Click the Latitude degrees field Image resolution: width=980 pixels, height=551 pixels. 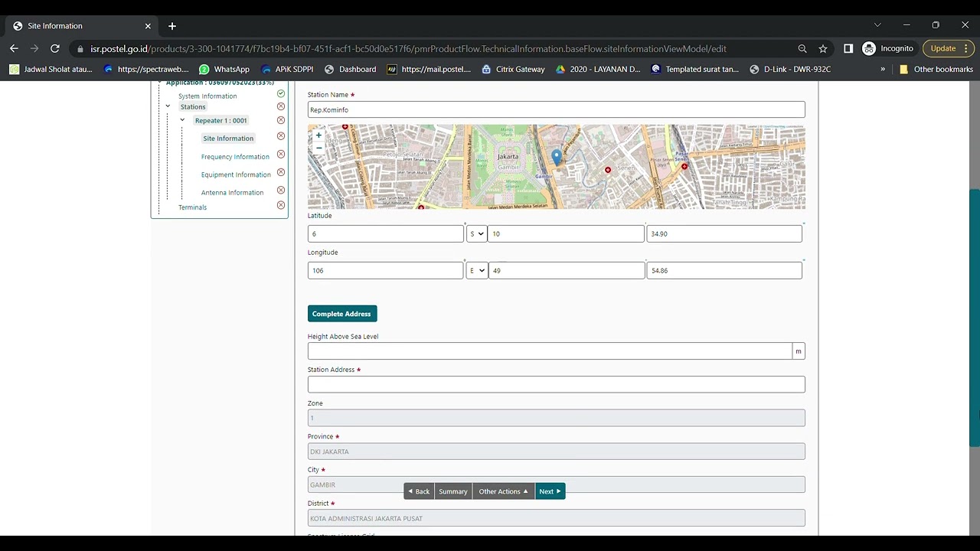tap(385, 233)
